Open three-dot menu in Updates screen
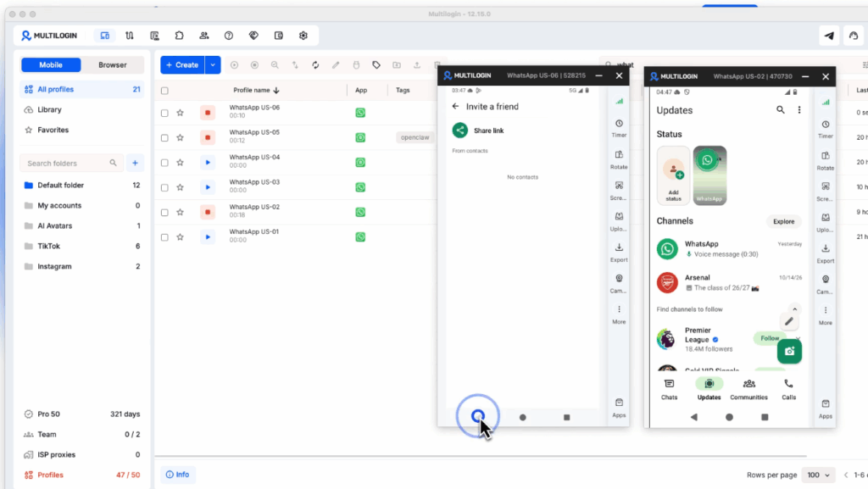This screenshot has height=489, width=868. pyautogui.click(x=799, y=110)
